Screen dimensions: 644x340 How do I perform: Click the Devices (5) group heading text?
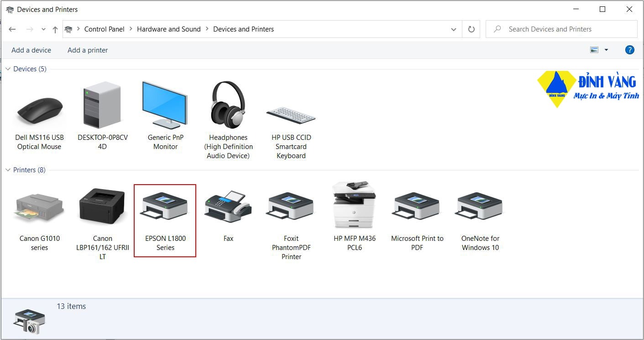point(30,69)
